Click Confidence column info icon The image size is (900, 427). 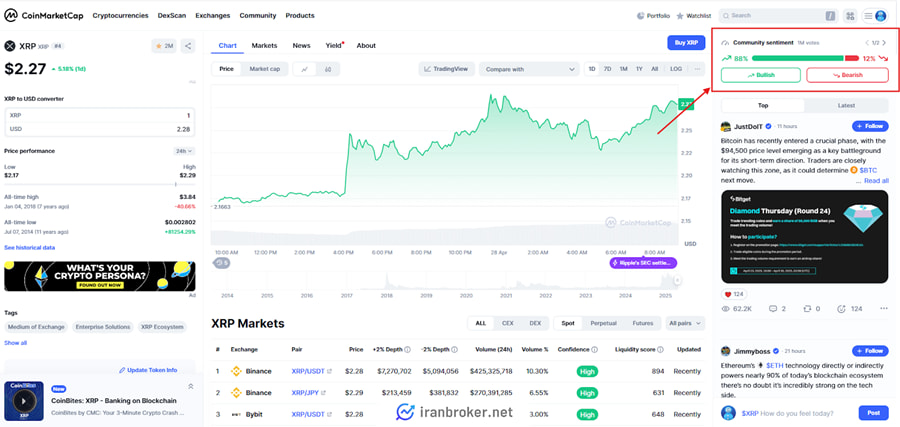(594, 350)
